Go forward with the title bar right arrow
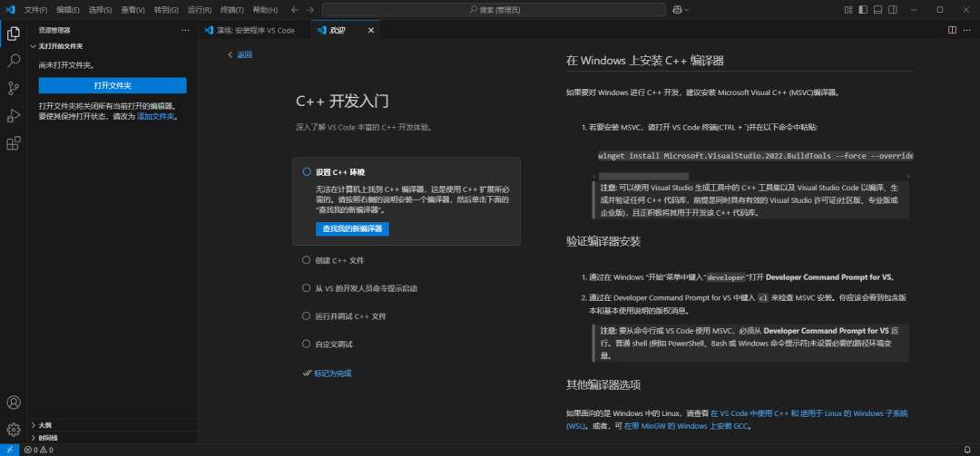980x456 pixels. click(x=310, y=10)
